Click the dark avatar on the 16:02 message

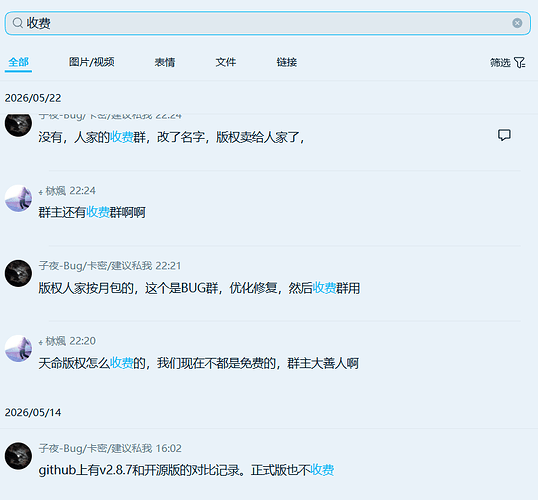[18, 456]
